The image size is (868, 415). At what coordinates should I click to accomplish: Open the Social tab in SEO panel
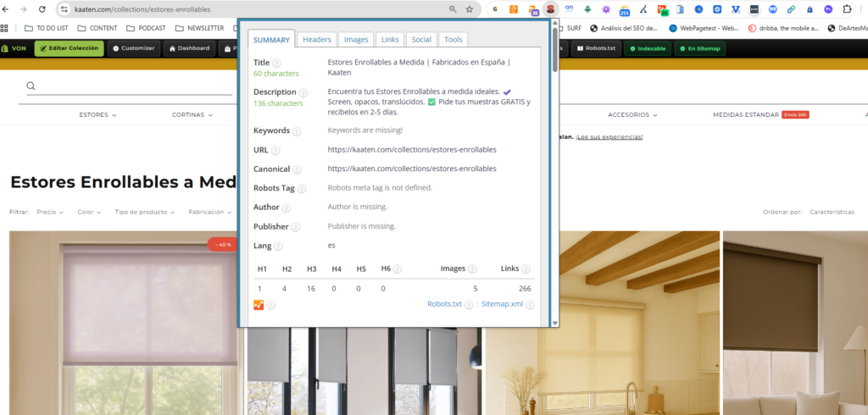point(420,40)
